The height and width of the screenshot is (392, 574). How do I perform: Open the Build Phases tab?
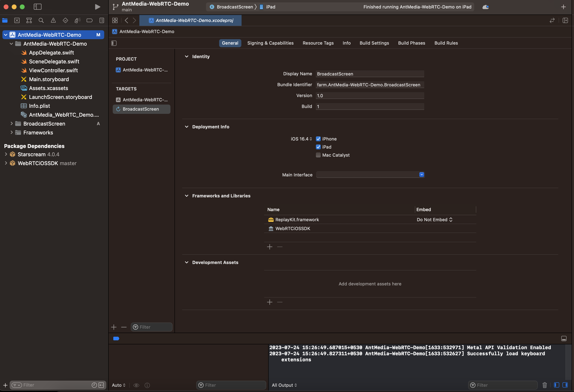click(411, 43)
